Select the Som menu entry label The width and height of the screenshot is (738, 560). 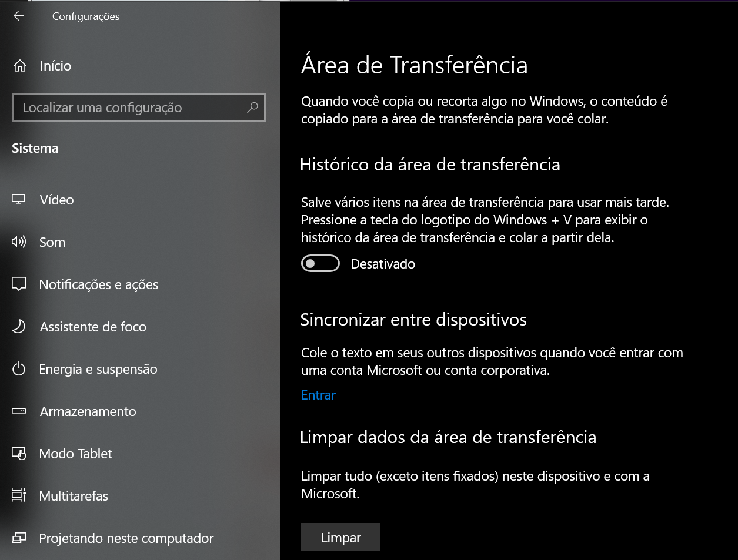coord(52,242)
